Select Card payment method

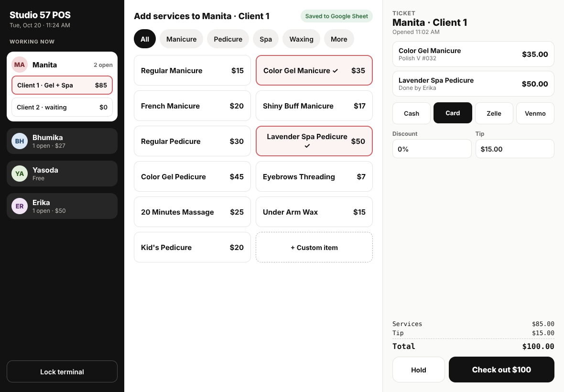click(x=453, y=113)
